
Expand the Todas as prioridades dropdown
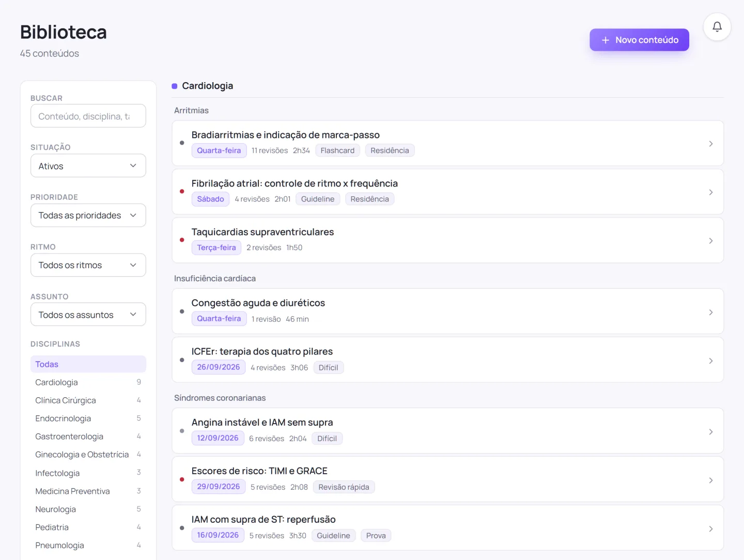click(x=88, y=215)
